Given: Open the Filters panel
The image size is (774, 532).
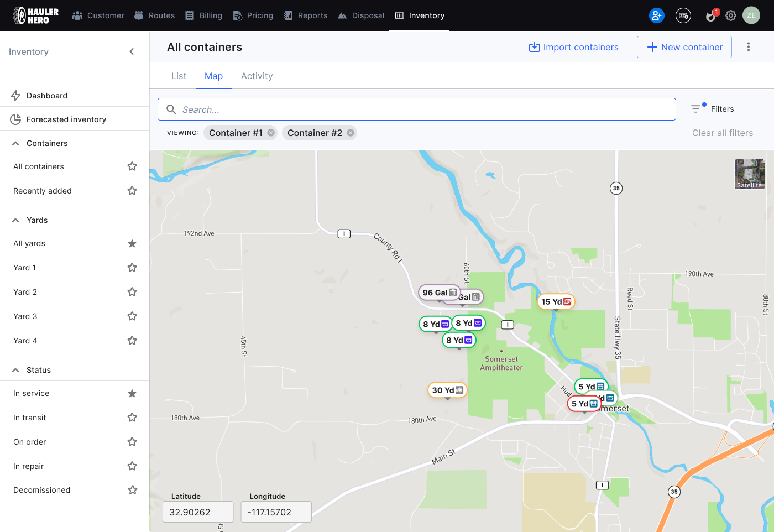Looking at the screenshot, I should coord(713,109).
